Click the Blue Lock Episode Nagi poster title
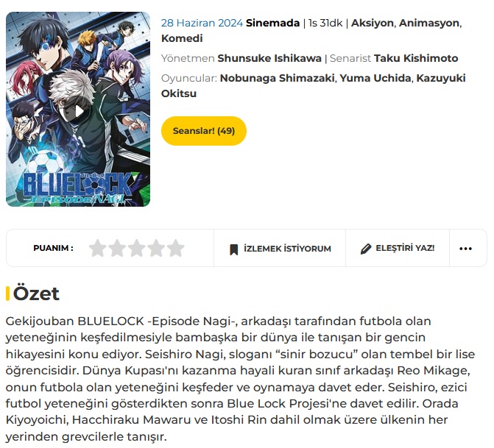Image resolution: width=494 pixels, height=448 pixels. tap(77, 188)
